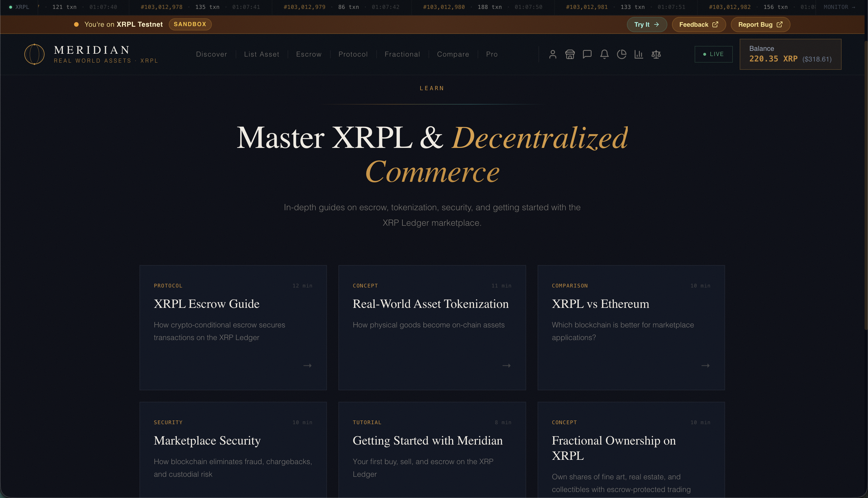Open the List Asset nav item
Screen dimensions: 868x498
[261, 54]
